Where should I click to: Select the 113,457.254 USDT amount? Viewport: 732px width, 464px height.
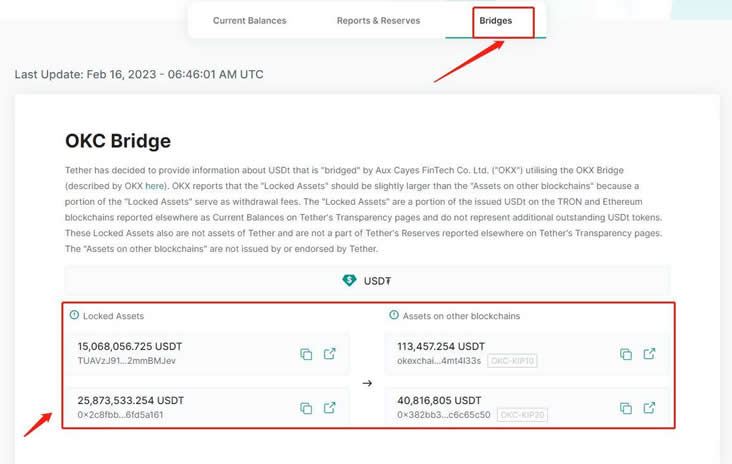[441, 346]
